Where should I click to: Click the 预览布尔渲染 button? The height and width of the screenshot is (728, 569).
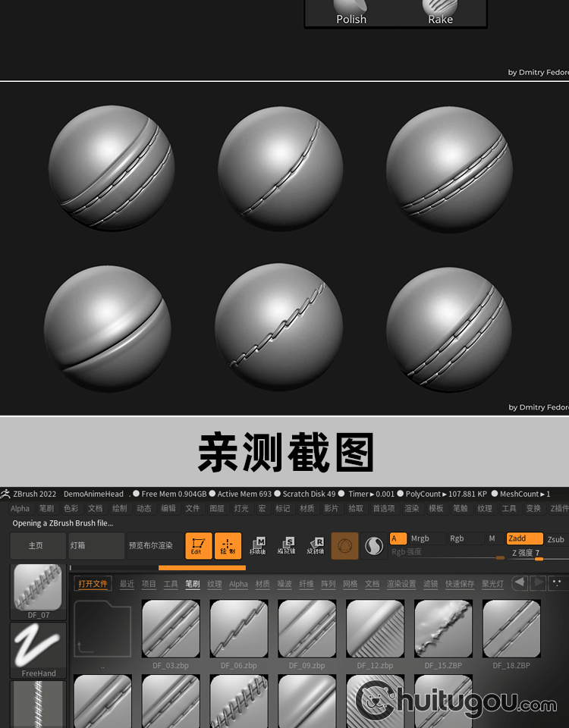coord(155,545)
